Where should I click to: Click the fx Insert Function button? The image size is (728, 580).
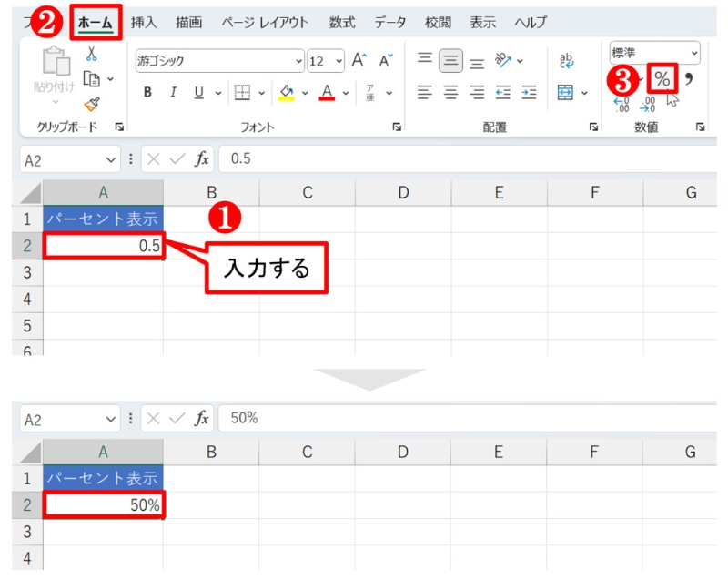click(200, 157)
